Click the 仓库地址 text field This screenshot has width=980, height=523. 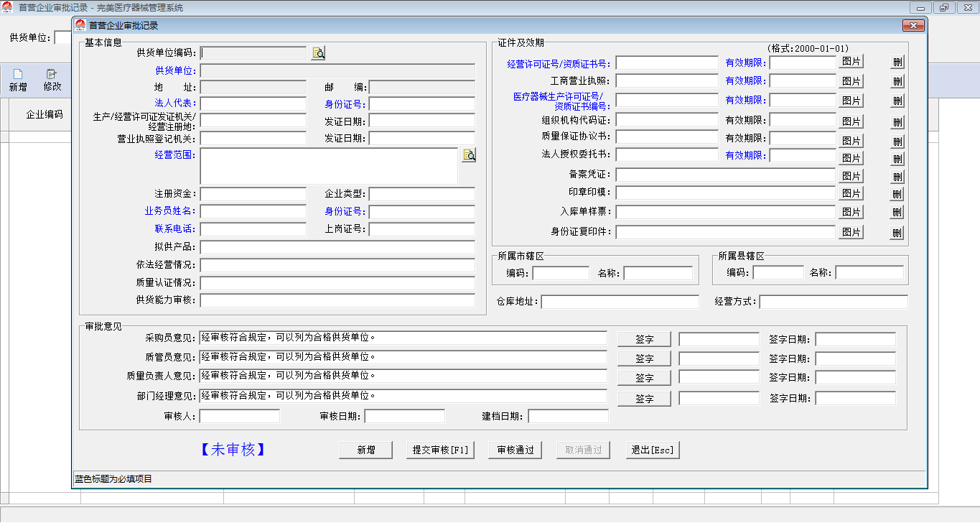tap(619, 302)
